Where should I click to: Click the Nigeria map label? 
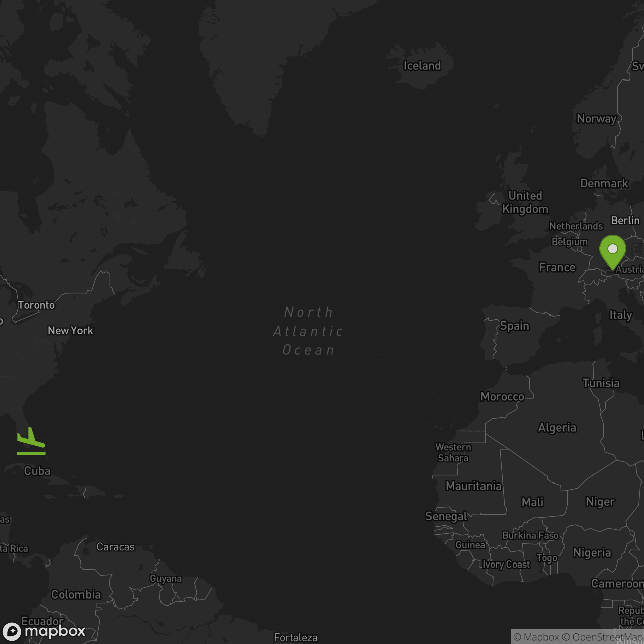point(592,553)
